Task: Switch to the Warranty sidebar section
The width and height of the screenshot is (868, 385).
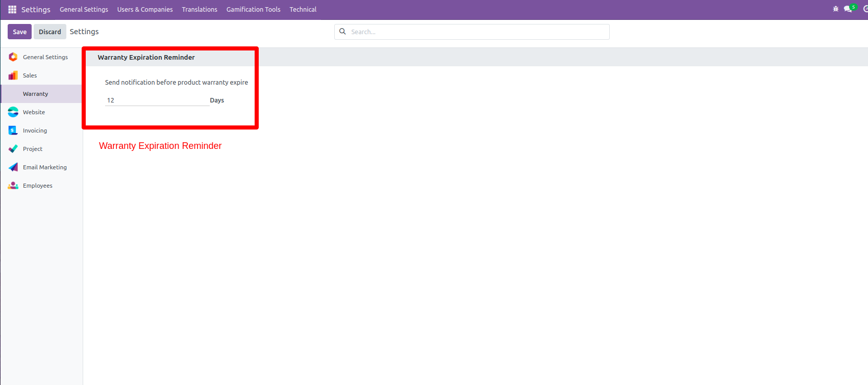Action: point(35,94)
